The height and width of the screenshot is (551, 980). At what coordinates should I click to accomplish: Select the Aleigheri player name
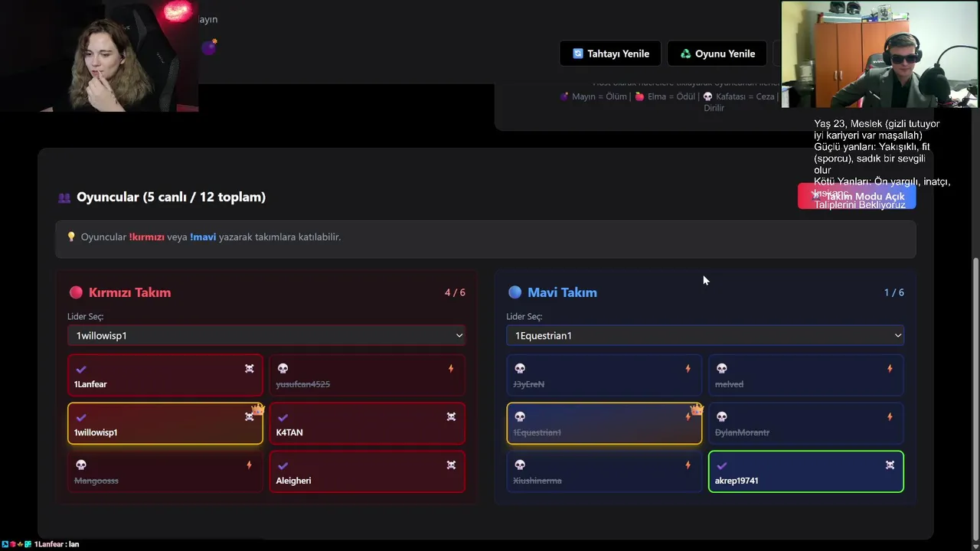[293, 481]
